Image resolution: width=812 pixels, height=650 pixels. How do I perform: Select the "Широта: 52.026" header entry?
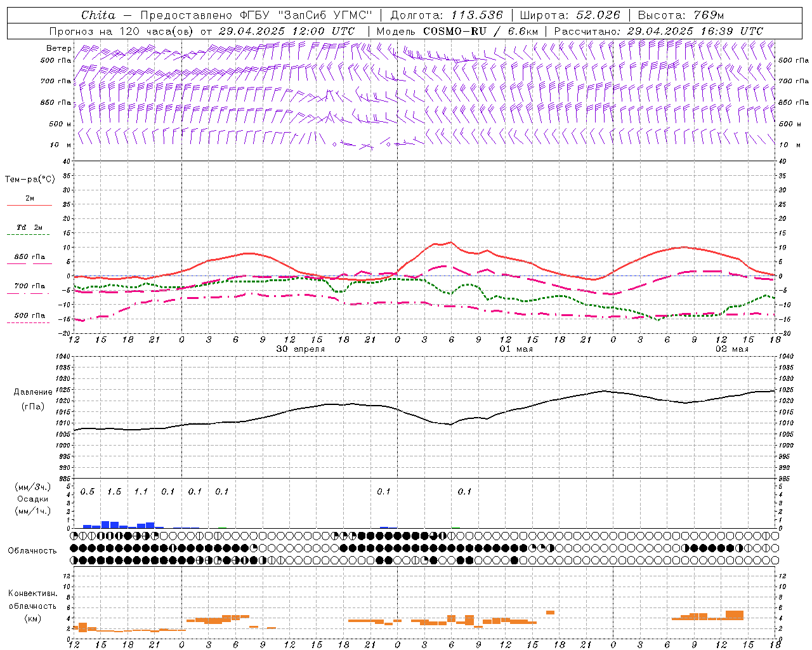point(570,15)
